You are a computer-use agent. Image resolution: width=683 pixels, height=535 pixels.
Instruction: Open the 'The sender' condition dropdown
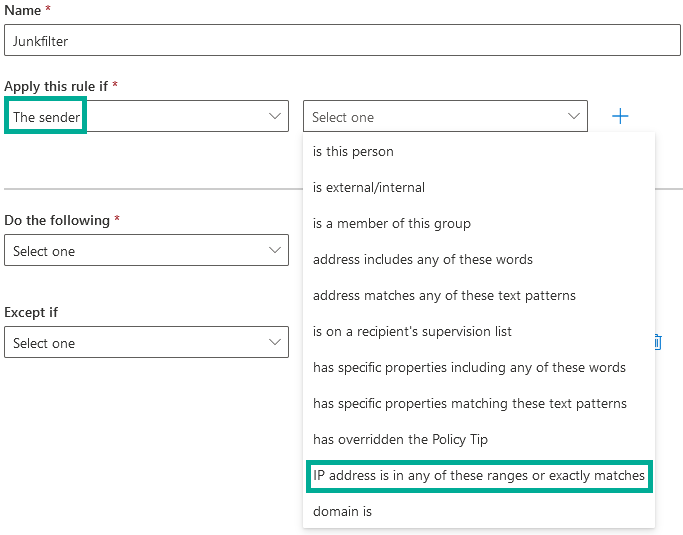tap(146, 117)
